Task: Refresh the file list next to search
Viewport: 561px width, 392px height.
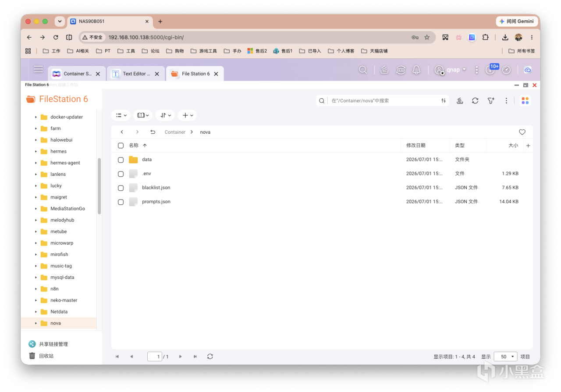Action: 475,101
